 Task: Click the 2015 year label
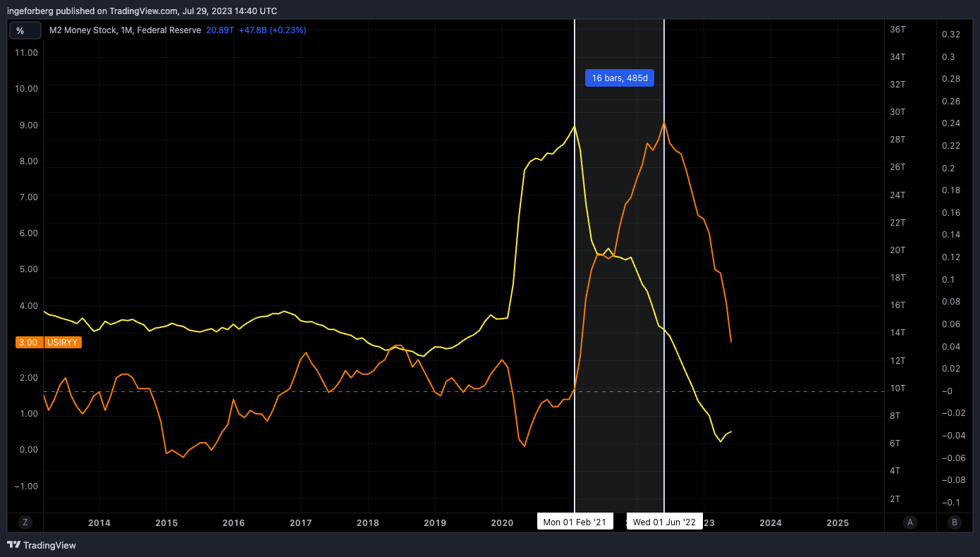point(166,522)
